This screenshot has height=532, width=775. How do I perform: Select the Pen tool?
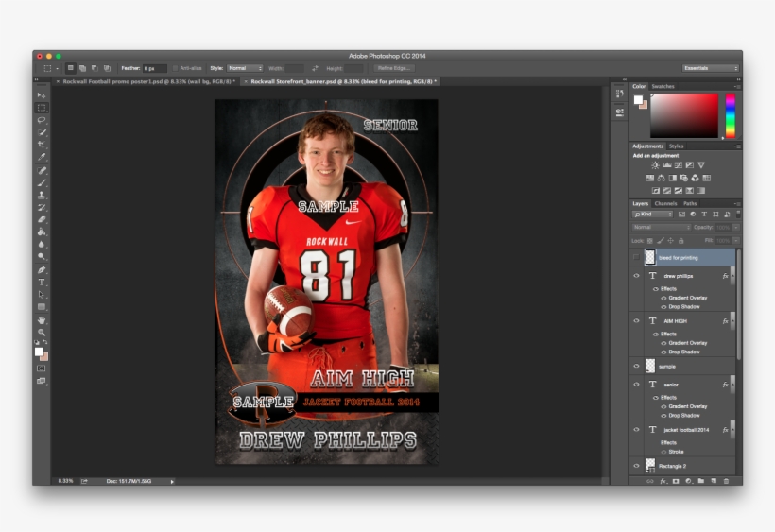42,269
